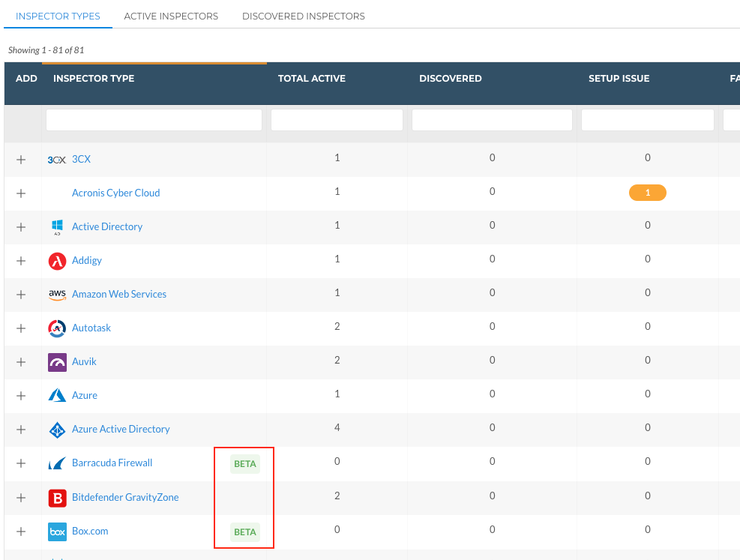Focus the Total Active filter field
Image resolution: width=740 pixels, height=560 pixels.
point(337,120)
